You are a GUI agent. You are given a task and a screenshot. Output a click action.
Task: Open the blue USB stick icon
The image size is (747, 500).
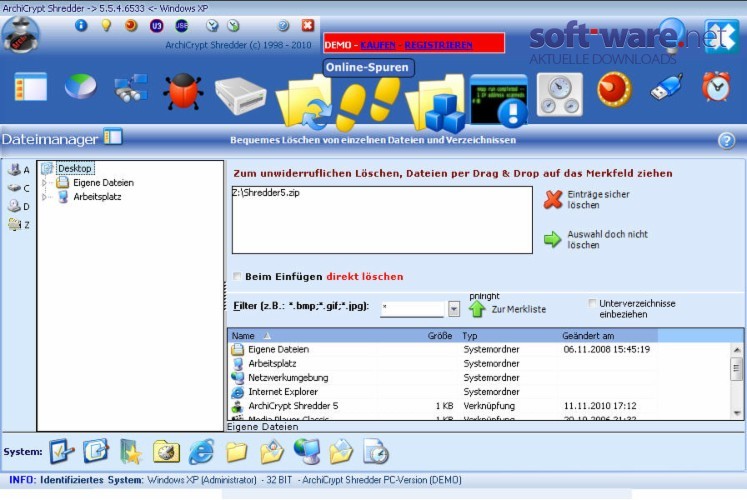(666, 87)
